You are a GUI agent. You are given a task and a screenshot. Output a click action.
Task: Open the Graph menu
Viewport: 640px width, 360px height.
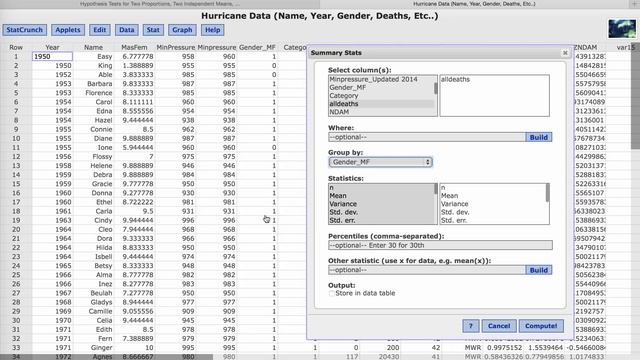click(x=182, y=30)
